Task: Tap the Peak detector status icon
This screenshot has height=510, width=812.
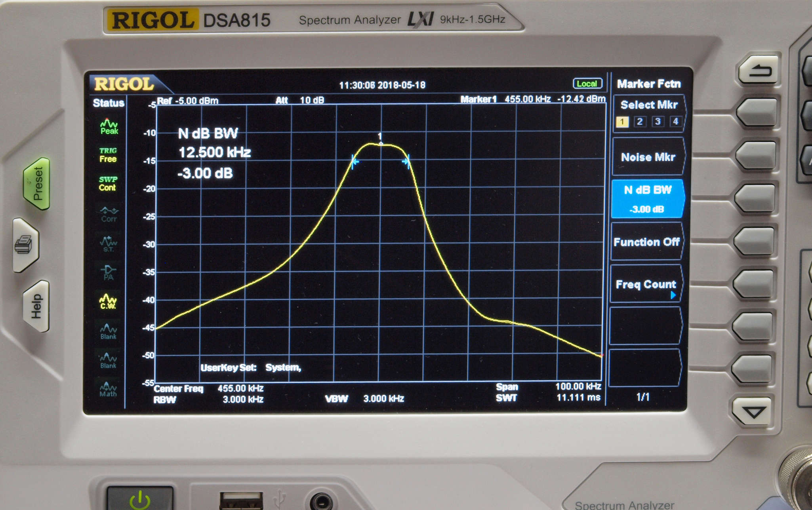Action: (x=109, y=127)
